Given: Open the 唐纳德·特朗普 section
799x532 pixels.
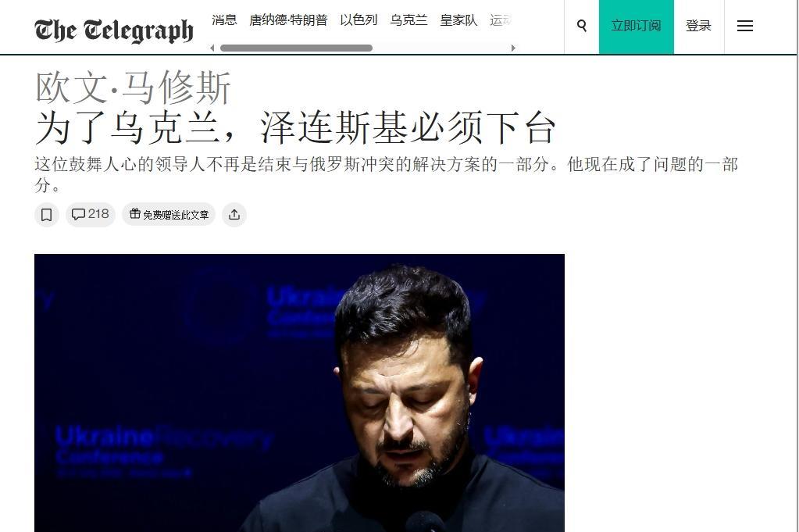Looking at the screenshot, I should click(288, 20).
